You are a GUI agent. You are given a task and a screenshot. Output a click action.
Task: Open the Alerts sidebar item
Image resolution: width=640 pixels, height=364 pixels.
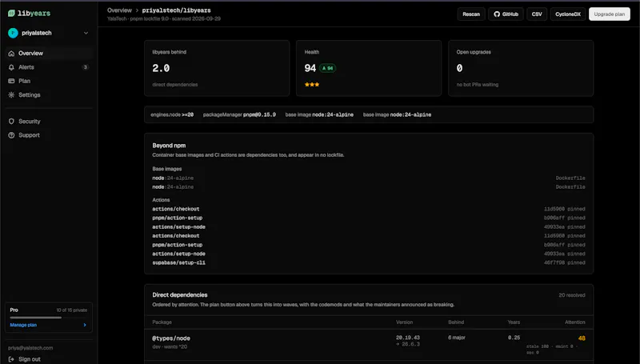tap(49, 67)
